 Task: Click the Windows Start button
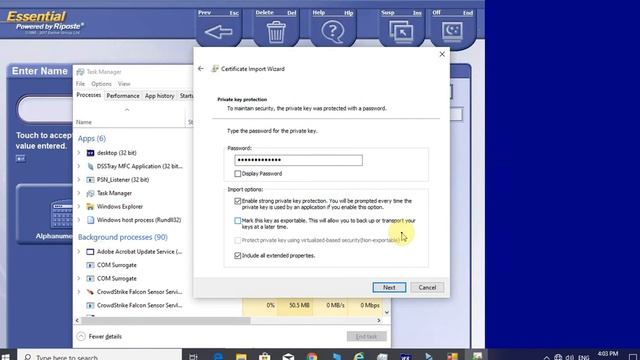click(6, 356)
